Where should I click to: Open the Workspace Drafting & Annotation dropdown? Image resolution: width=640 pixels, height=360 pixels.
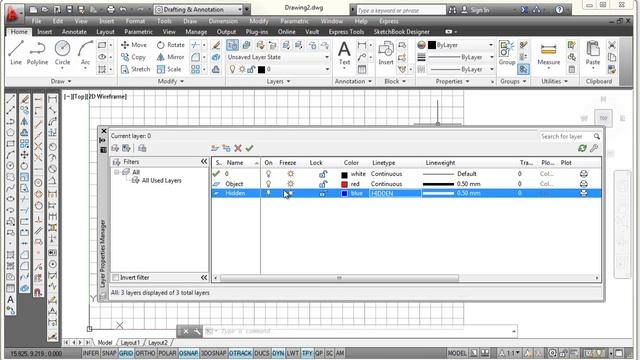[199, 9]
